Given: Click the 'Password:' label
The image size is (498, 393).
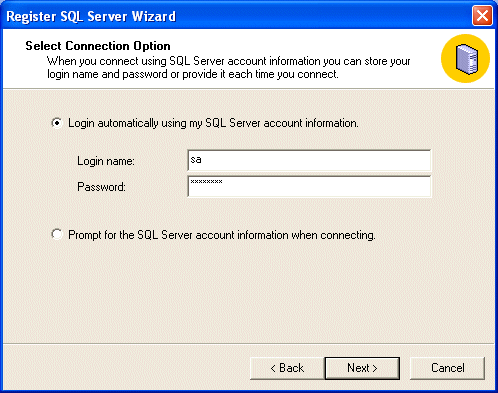Looking at the screenshot, I should [101, 187].
